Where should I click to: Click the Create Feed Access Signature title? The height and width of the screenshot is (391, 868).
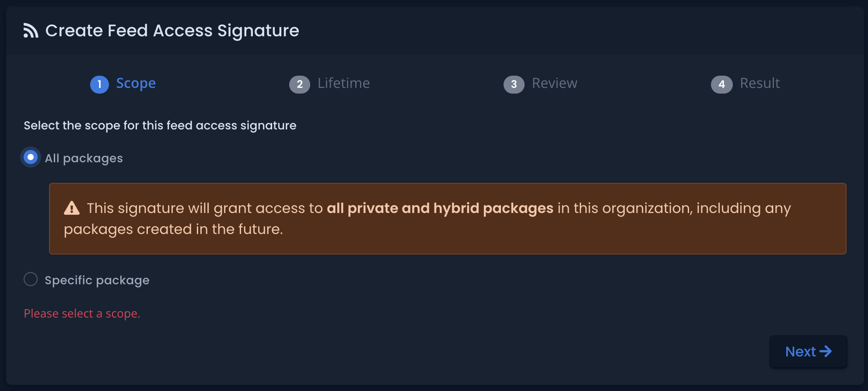point(172,30)
